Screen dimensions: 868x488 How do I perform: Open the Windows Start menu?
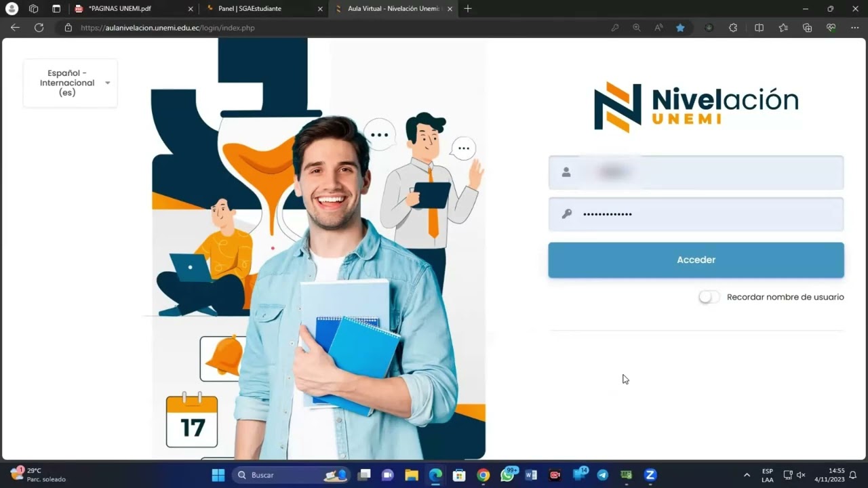(218, 475)
